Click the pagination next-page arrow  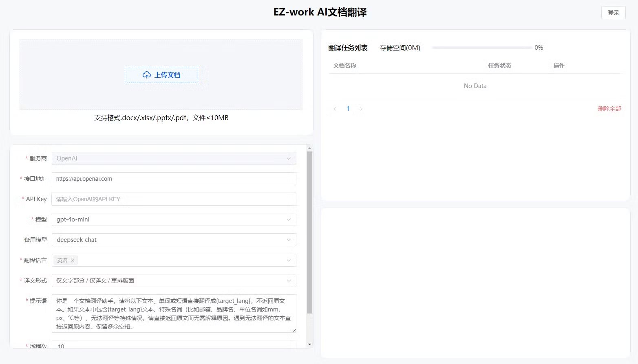(361, 108)
